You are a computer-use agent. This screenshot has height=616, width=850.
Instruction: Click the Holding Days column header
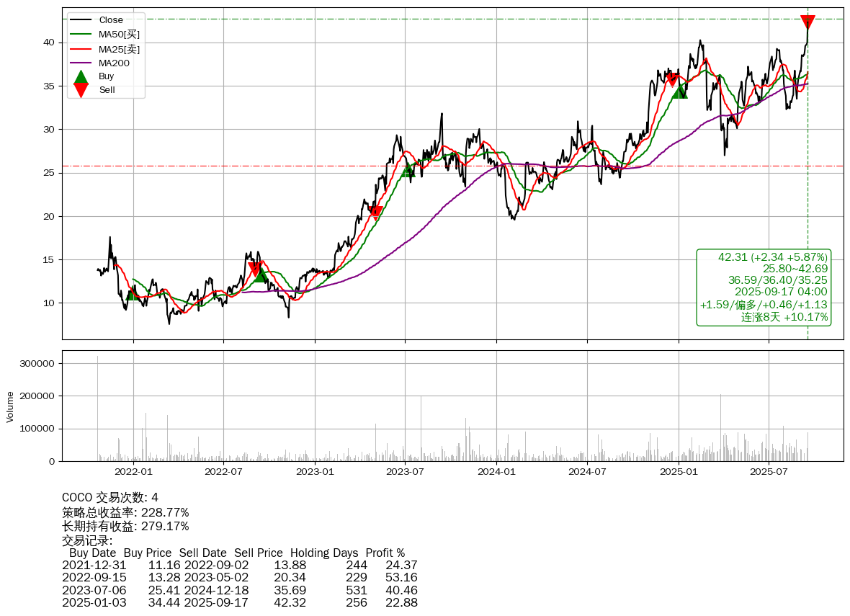pyautogui.click(x=324, y=553)
